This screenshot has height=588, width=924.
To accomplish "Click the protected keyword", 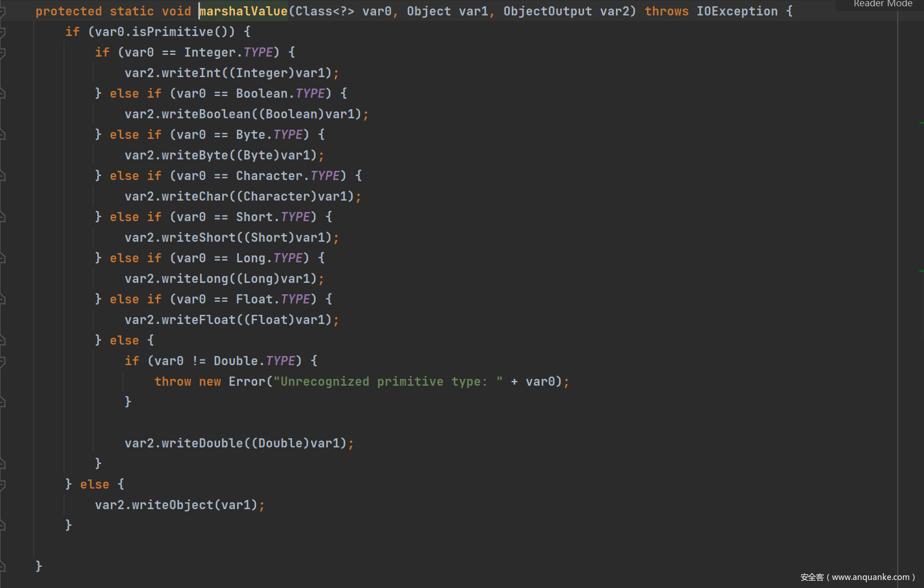I will pos(69,11).
